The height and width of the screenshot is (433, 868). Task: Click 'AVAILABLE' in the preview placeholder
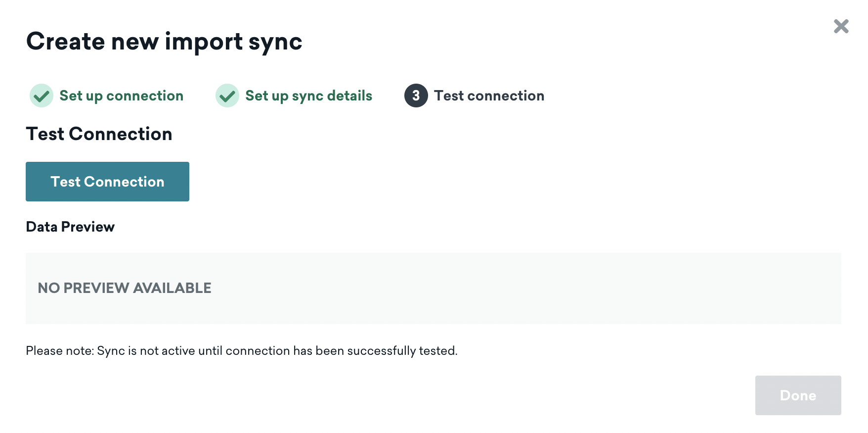tap(172, 288)
